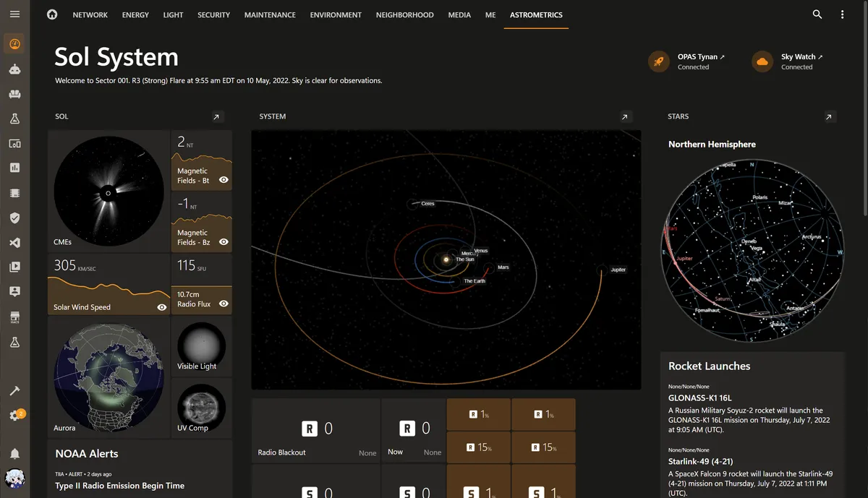
Task: Open settings gear with notification badge
Action: [14, 416]
